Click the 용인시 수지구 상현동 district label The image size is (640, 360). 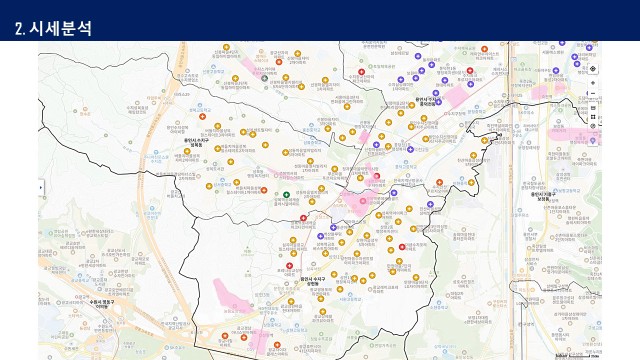click(x=313, y=281)
